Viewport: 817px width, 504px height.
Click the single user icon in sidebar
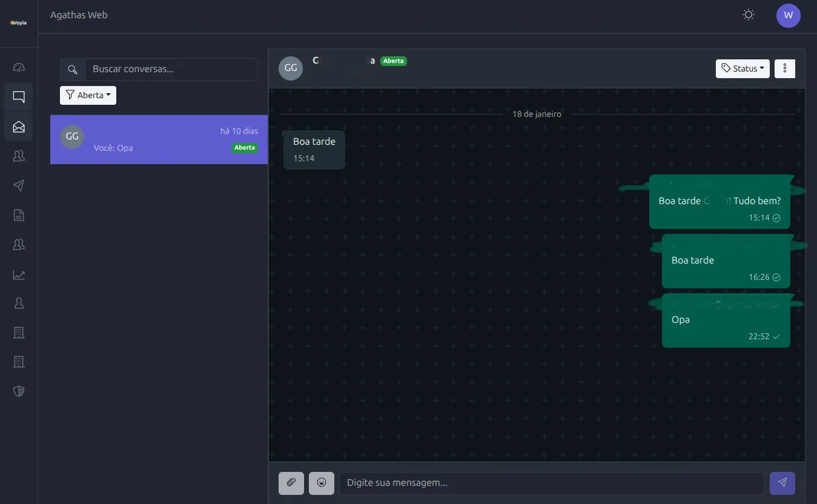coord(19,303)
